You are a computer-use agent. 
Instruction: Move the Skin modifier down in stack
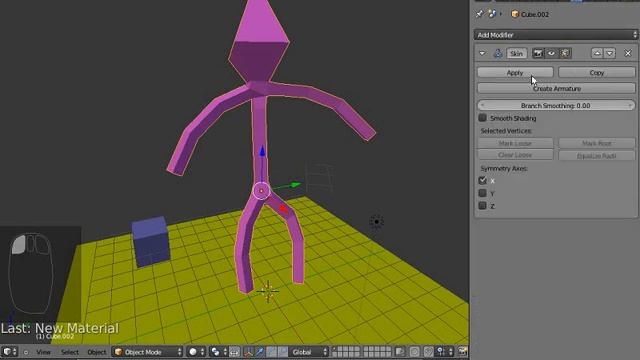point(609,53)
